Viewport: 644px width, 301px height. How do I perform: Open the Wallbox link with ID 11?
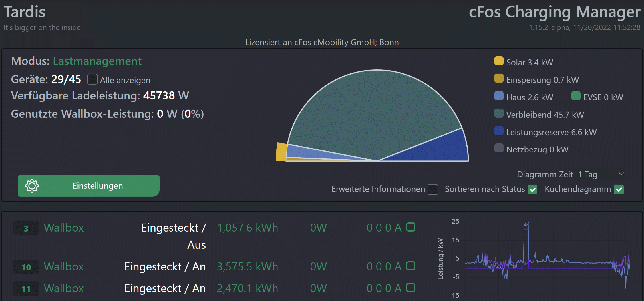coord(64,288)
